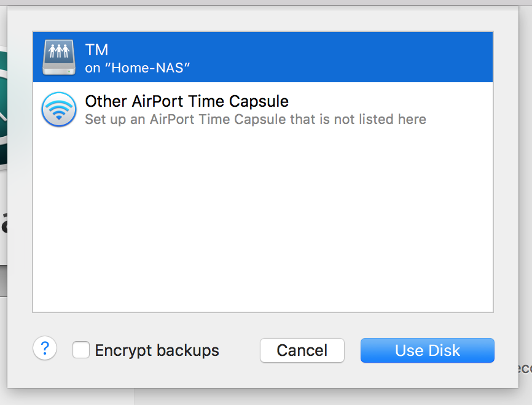Image resolution: width=532 pixels, height=405 pixels.
Task: Click the "on Home-NAS" subtitle
Action: coord(137,67)
